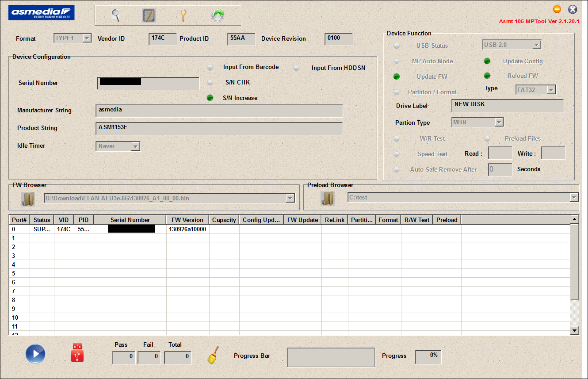Image resolution: width=588 pixels, height=379 pixels.
Task: Click the 0% Progress field
Action: (x=428, y=356)
